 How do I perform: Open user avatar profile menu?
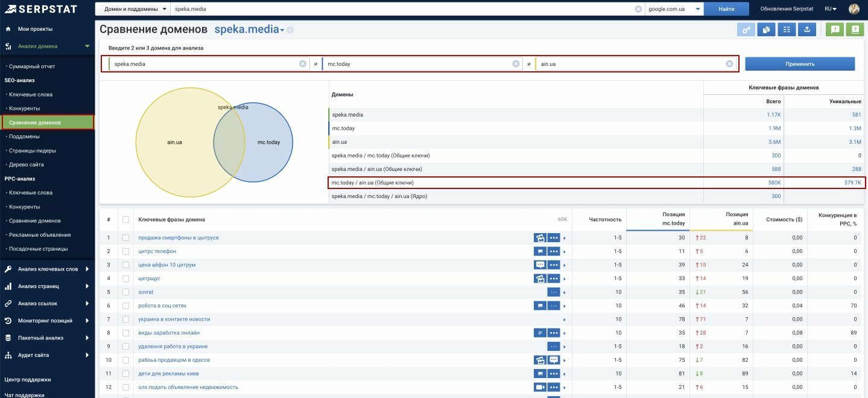pos(854,9)
